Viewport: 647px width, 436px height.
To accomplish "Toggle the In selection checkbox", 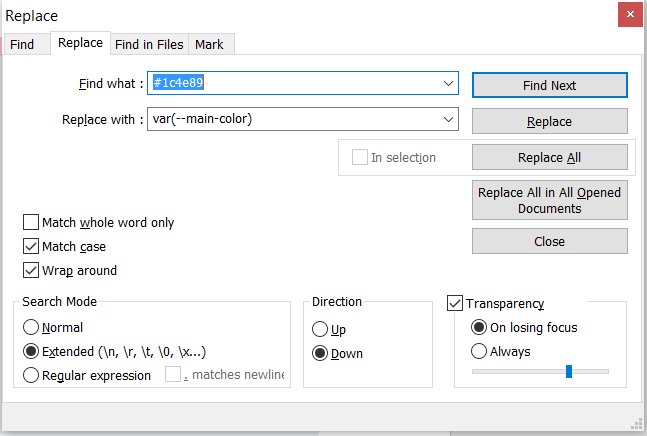I will click(359, 157).
